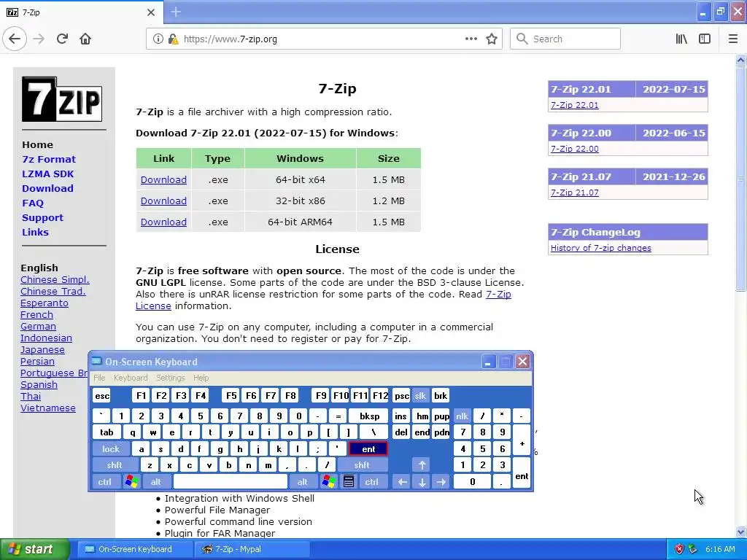Click the lock warning icon beside URL

point(173,39)
